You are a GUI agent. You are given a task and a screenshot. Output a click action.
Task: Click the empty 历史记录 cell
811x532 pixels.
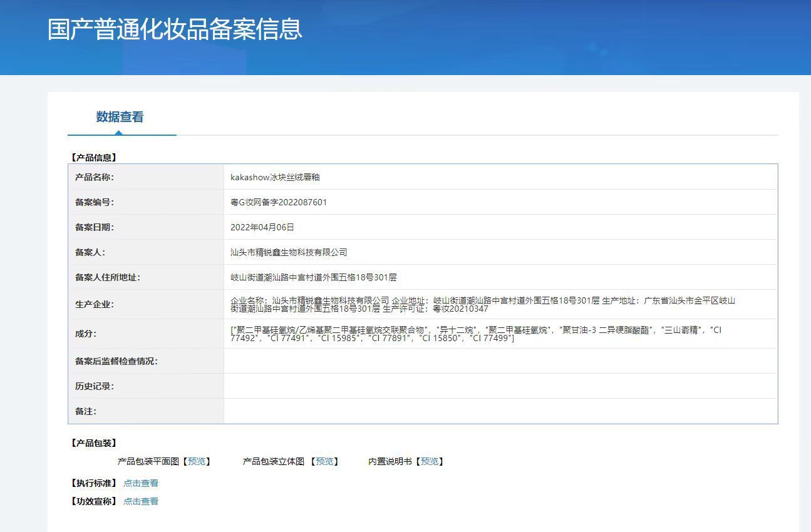pos(500,386)
